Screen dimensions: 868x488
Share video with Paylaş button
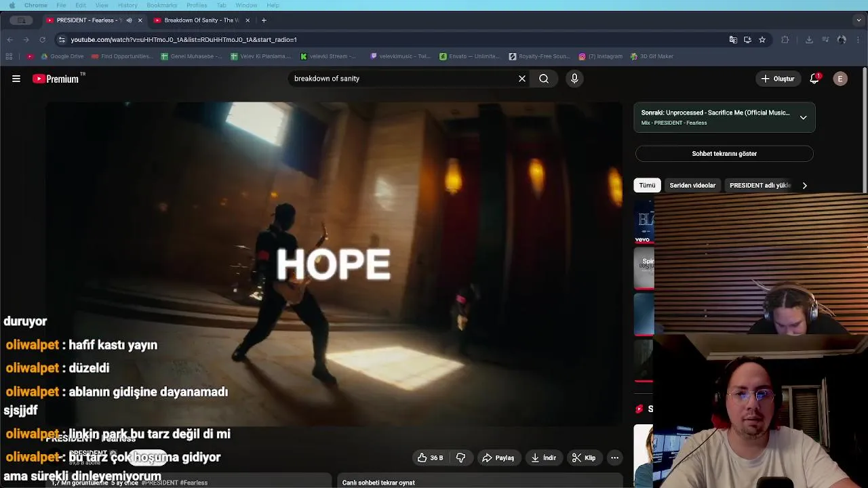click(498, 458)
